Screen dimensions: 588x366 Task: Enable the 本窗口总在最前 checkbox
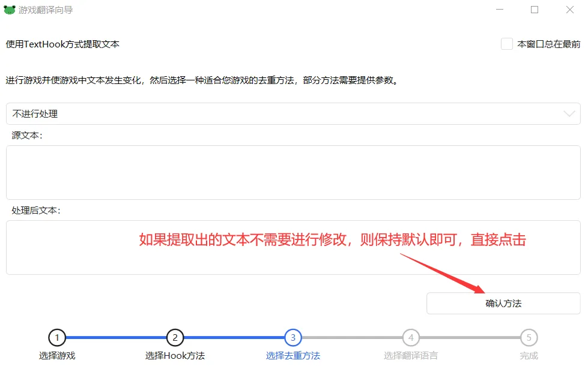point(507,44)
